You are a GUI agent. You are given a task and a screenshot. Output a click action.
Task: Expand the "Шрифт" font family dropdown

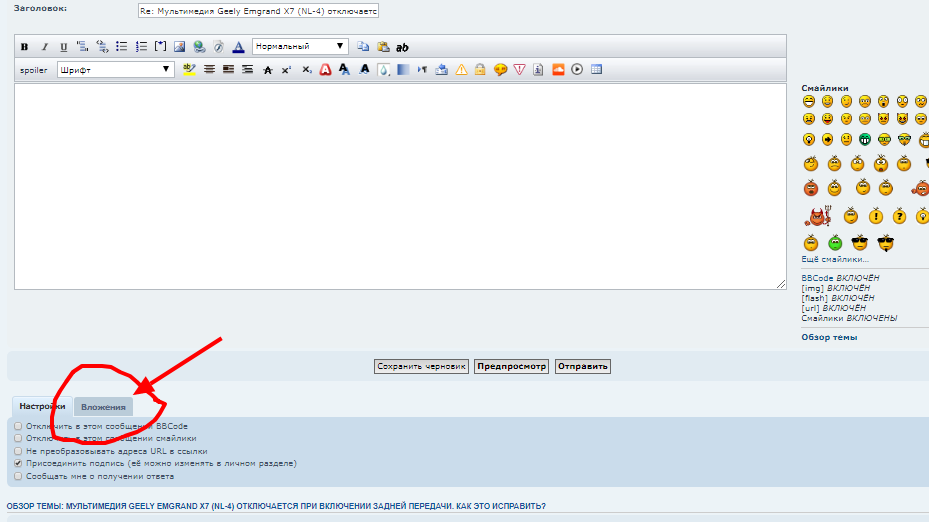pos(116,70)
